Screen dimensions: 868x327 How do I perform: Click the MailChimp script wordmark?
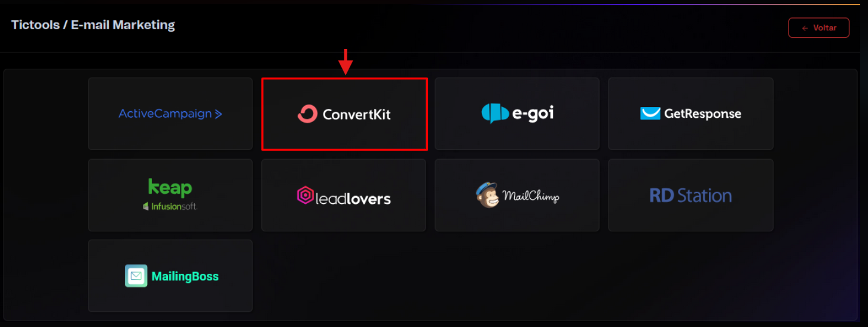click(x=531, y=196)
